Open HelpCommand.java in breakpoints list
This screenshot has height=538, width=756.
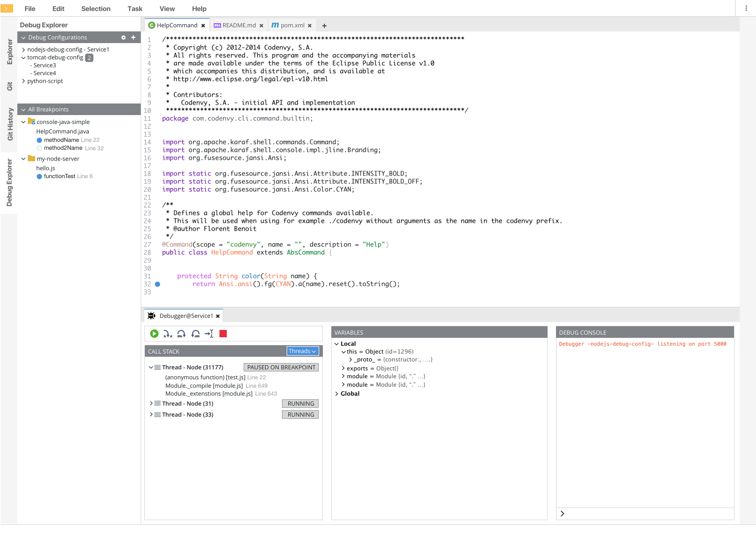tap(62, 131)
